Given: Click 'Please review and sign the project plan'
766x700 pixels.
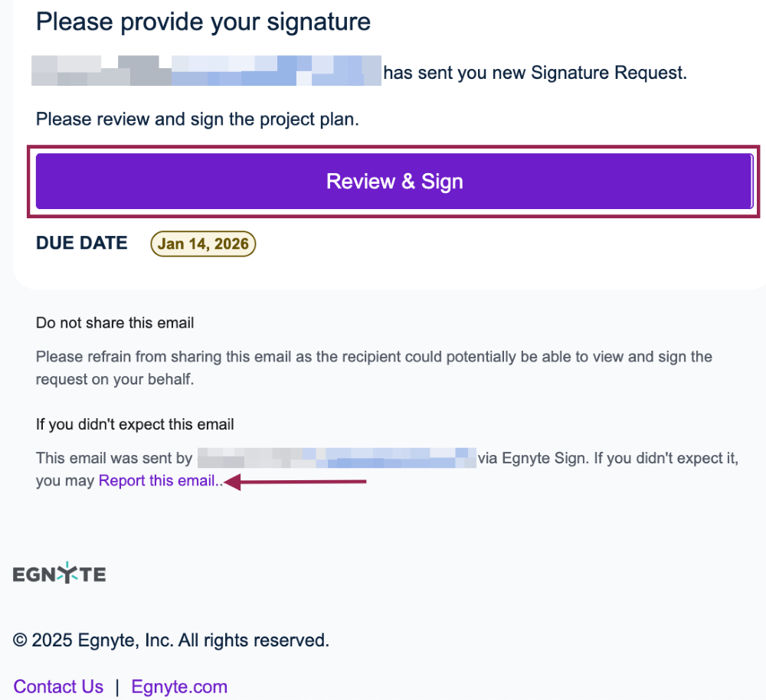Looking at the screenshot, I should pyautogui.click(x=197, y=119).
